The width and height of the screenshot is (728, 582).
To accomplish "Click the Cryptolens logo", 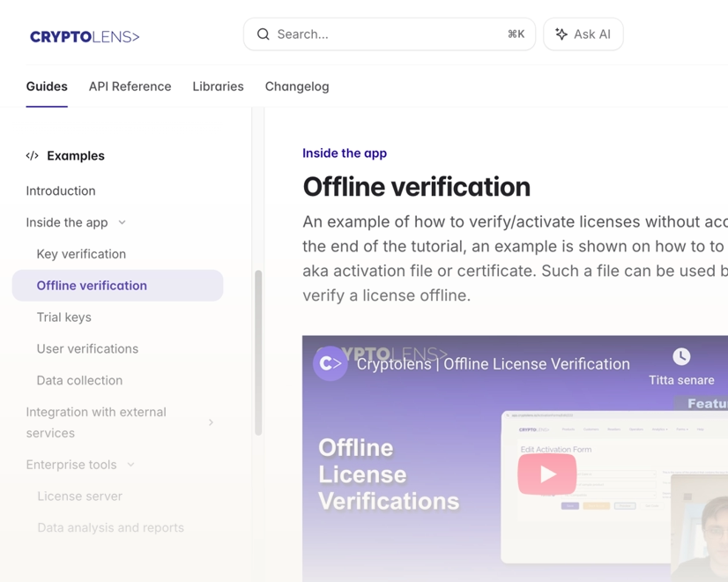I will pyautogui.click(x=85, y=37).
